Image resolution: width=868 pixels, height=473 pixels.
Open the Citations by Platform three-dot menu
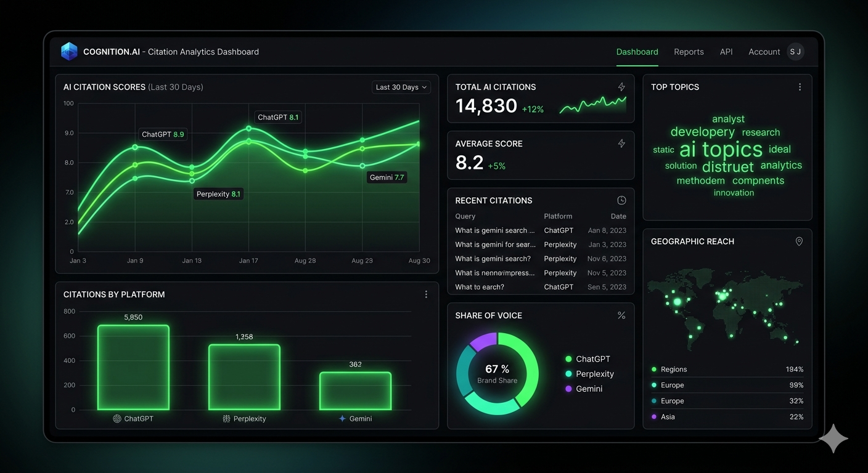click(x=426, y=294)
